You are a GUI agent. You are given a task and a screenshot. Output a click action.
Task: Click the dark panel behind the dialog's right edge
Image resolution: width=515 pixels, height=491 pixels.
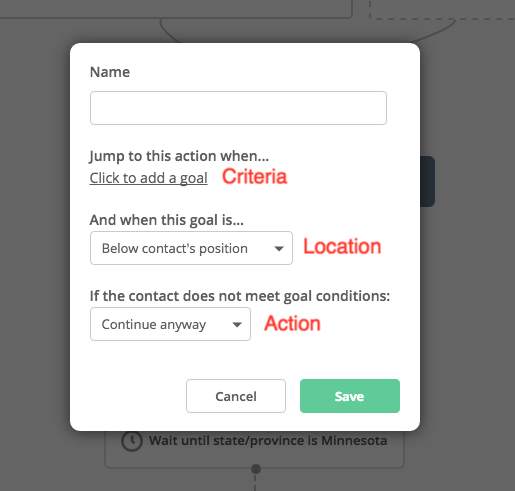point(427,181)
